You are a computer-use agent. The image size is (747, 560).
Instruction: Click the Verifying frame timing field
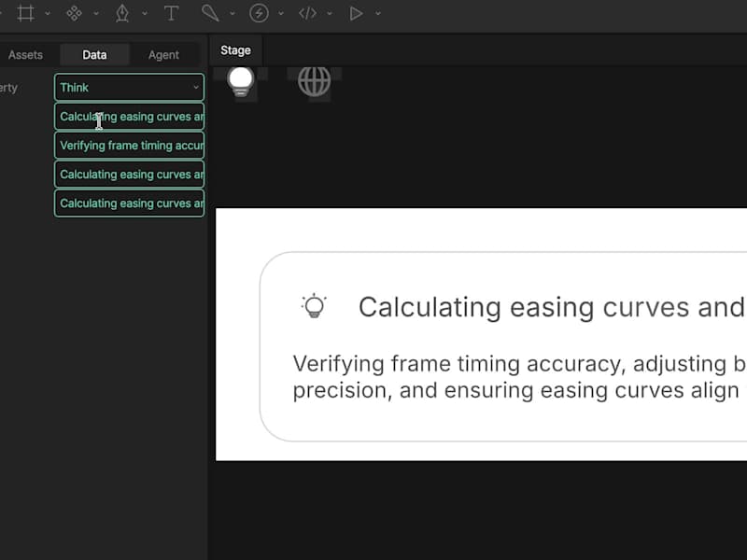click(129, 145)
